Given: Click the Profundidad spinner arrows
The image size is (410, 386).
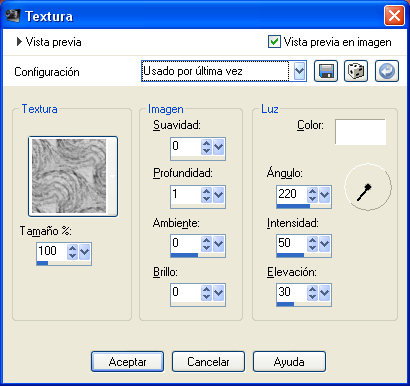Looking at the screenshot, I should click(206, 195).
